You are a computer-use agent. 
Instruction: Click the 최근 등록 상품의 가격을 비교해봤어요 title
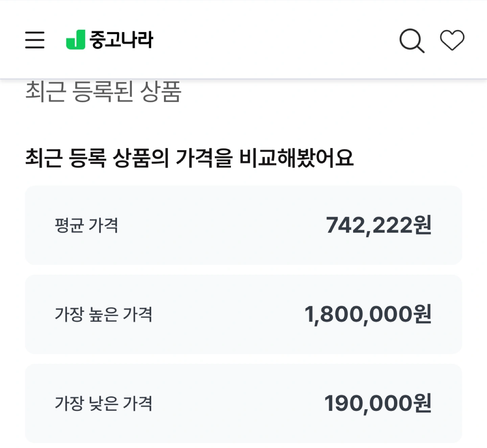[x=189, y=158]
